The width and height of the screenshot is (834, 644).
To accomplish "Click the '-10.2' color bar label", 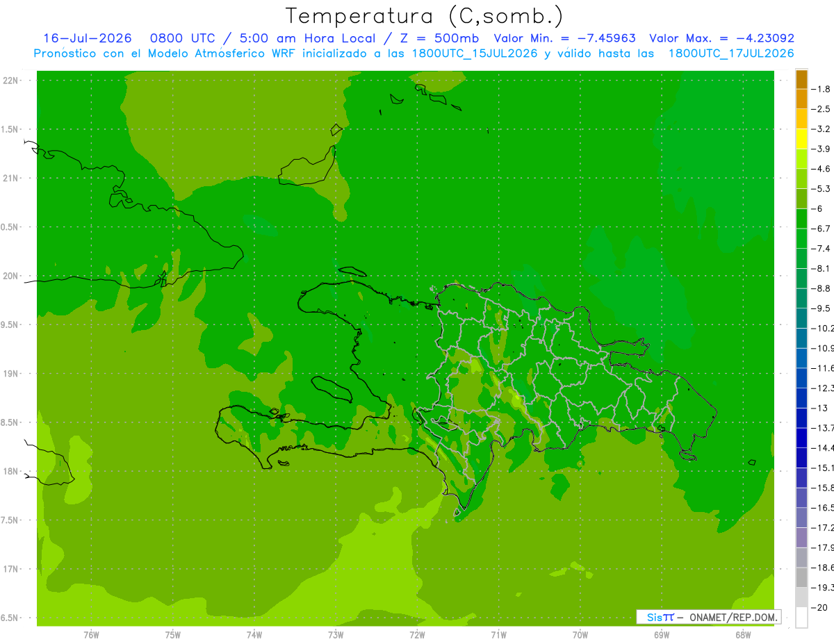I will (822, 328).
